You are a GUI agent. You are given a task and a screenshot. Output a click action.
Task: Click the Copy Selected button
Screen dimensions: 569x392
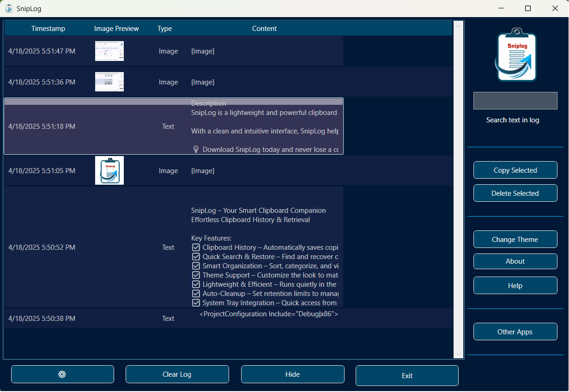tap(515, 170)
